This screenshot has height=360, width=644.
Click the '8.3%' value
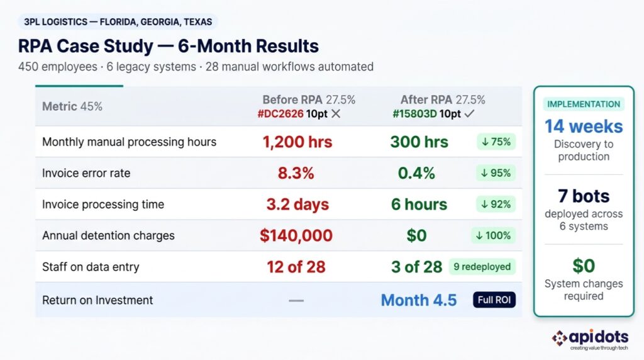[296, 173]
